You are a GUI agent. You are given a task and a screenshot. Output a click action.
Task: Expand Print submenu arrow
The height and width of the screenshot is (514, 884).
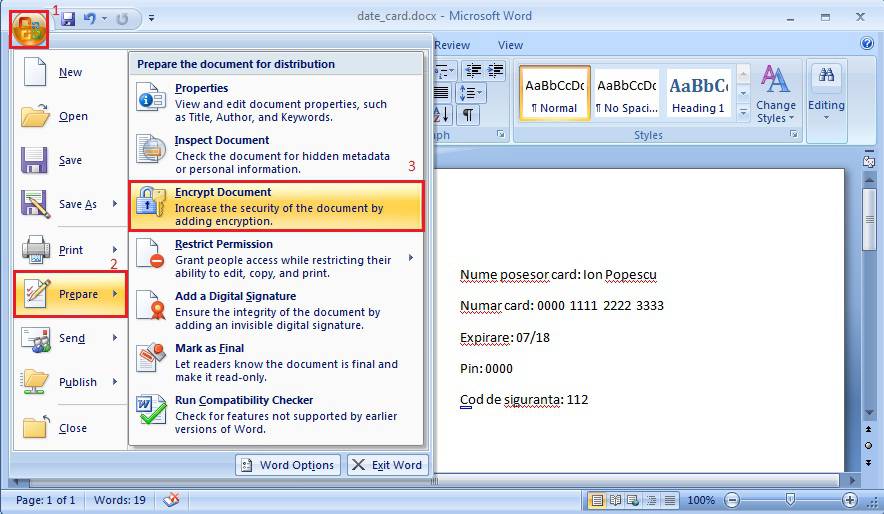pyautogui.click(x=115, y=249)
